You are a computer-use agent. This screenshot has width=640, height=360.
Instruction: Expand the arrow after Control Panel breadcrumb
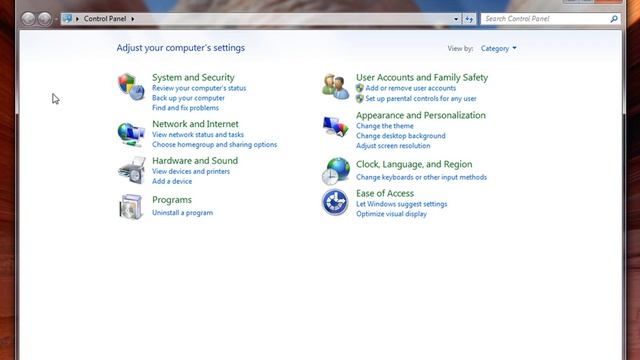133,19
